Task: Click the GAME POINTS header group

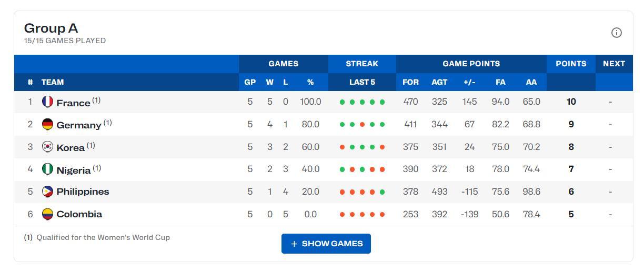Action: 471,64
